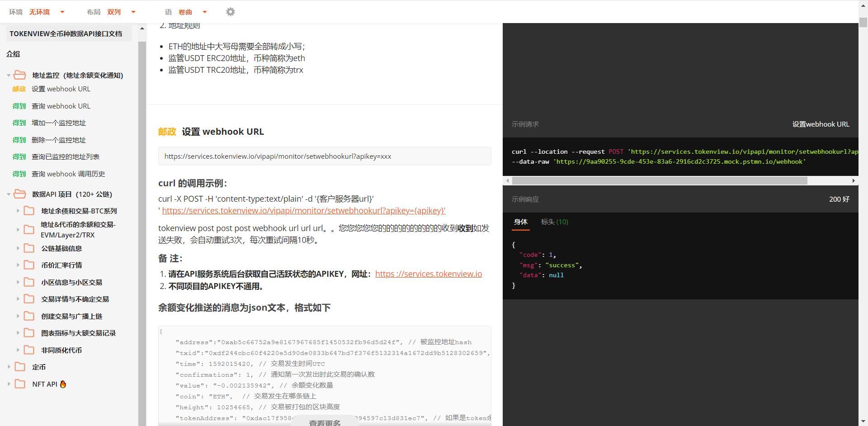Screen dimensions: 868x426
Task: Expand the 小区信息与小区交易 folder
Action: pyautogui.click(x=18, y=282)
